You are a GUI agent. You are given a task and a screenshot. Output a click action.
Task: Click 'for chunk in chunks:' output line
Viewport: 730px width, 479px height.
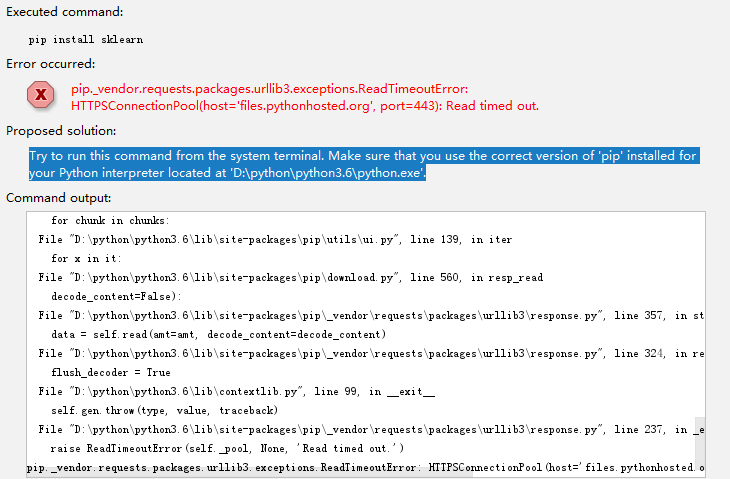111,221
